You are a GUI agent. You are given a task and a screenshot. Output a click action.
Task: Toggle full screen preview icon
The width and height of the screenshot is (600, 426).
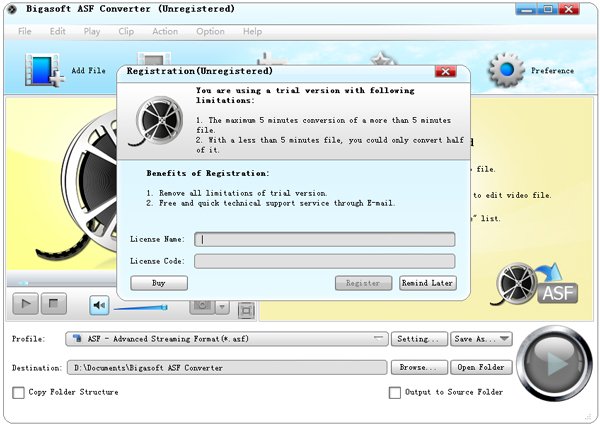tap(246, 310)
